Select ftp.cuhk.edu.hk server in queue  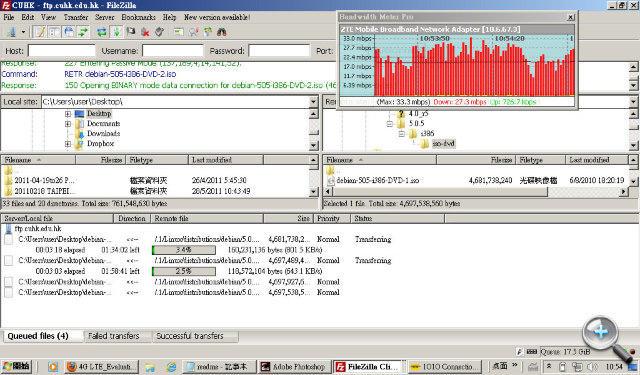coord(38,229)
